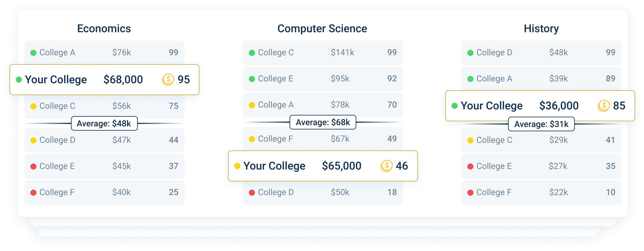Click the coin icon in Economics Your College
Image resolution: width=644 pixels, height=251 pixels.
(x=168, y=80)
